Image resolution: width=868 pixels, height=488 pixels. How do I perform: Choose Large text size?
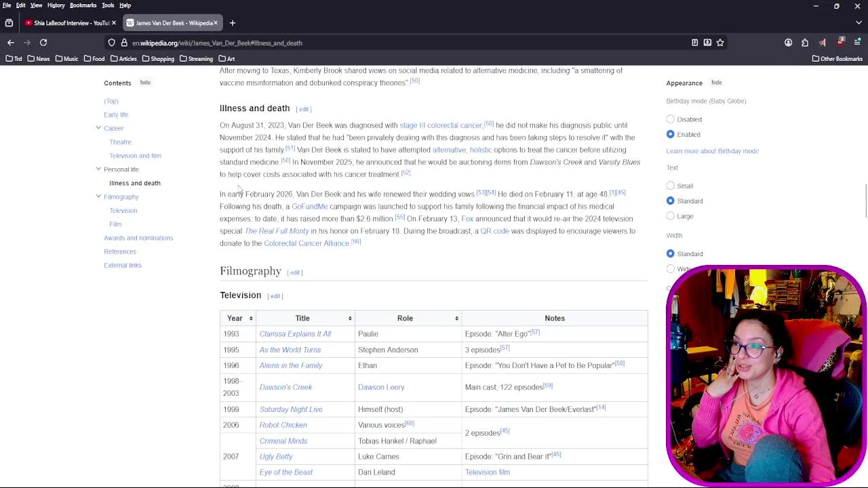(671, 216)
